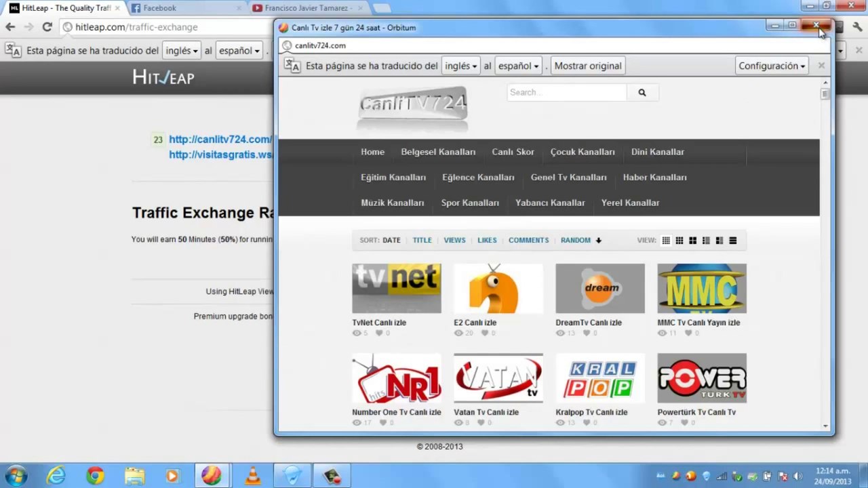Select the small grid view icon
This screenshot has width=868, height=488.
(666, 241)
